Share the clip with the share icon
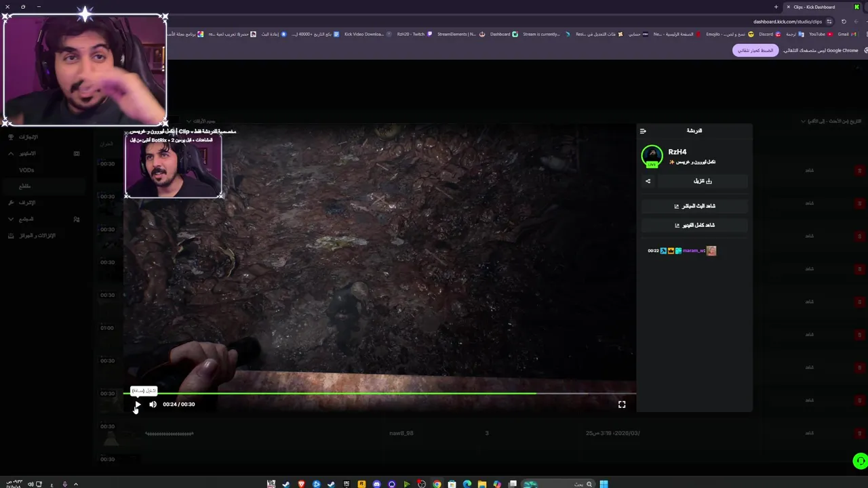This screenshot has height=488, width=868. tap(648, 181)
